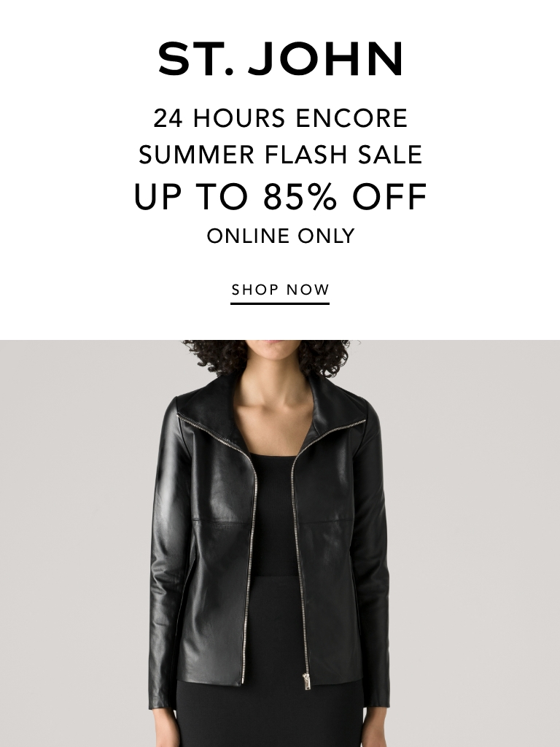
Task: Click the model's neckline area
Action: 274,419
